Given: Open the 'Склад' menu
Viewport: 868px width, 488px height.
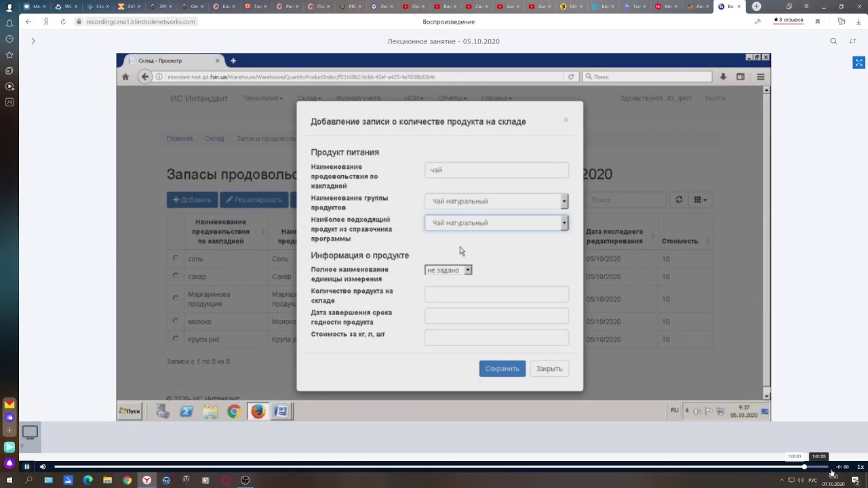Looking at the screenshot, I should tap(309, 98).
